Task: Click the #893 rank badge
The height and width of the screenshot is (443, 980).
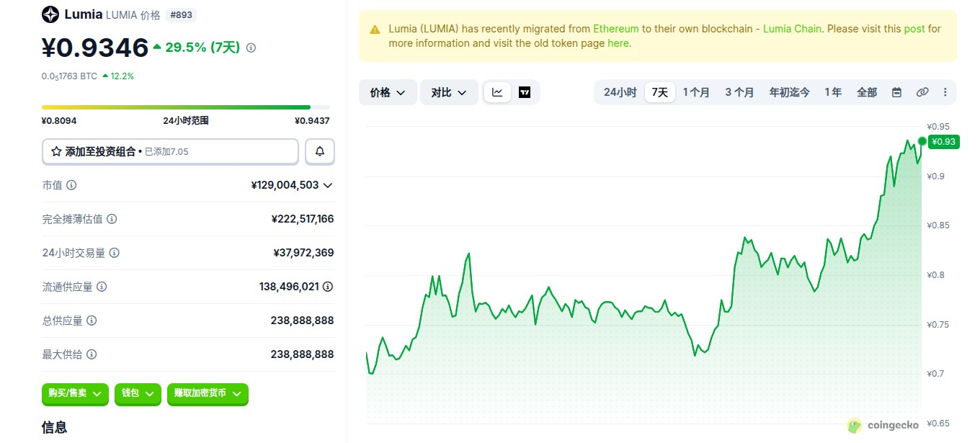Action: click(x=181, y=14)
